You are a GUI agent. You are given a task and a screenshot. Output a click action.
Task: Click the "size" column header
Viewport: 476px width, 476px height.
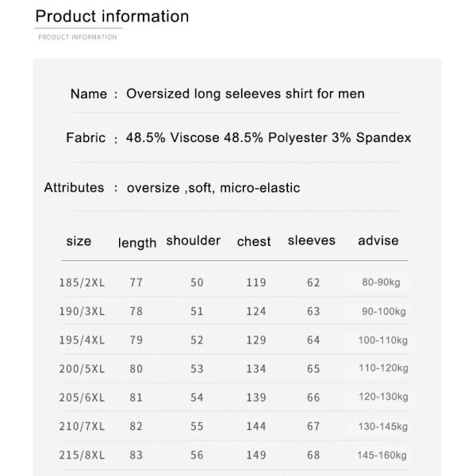point(79,241)
